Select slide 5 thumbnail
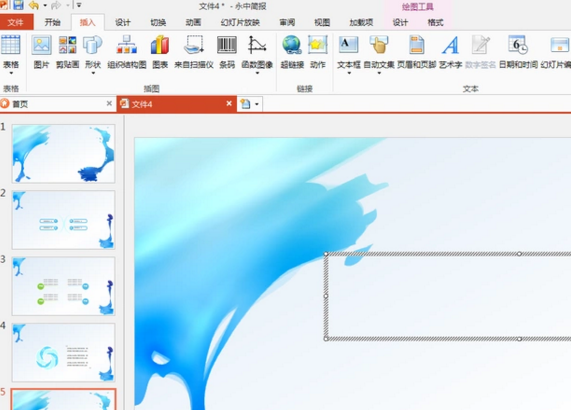571x410 pixels. coord(63,399)
